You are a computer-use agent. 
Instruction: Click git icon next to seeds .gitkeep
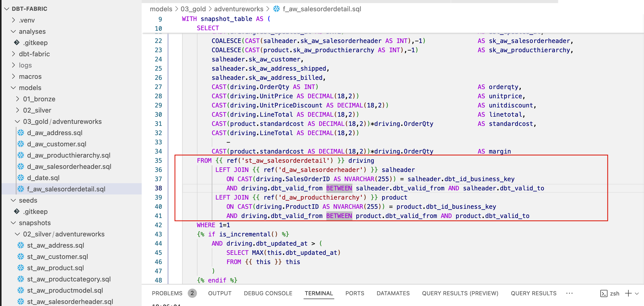pyautogui.click(x=17, y=211)
